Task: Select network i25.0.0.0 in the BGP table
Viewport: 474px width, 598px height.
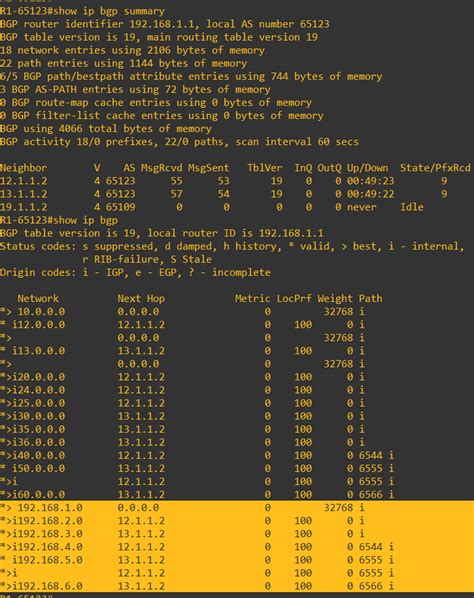Action: (x=39, y=403)
